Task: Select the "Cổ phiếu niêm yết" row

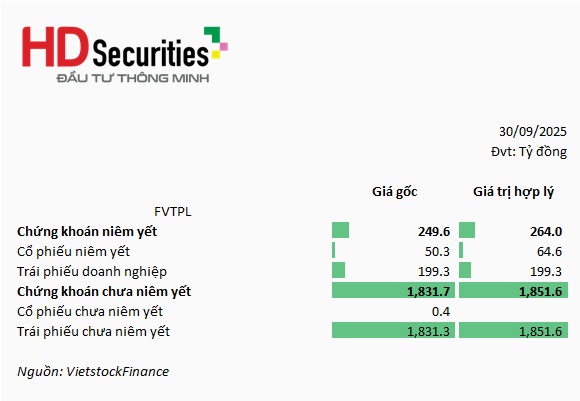Action: 292,252
